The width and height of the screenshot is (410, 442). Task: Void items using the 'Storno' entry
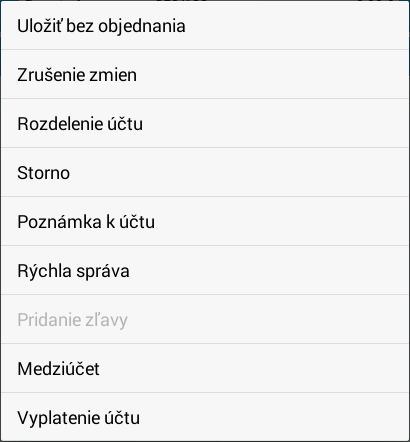[x=205, y=172]
